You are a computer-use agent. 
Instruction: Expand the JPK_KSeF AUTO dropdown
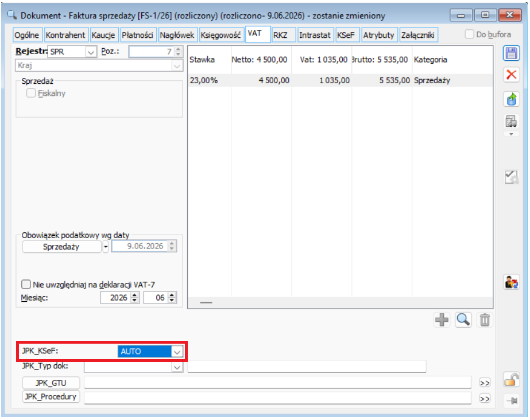177,352
